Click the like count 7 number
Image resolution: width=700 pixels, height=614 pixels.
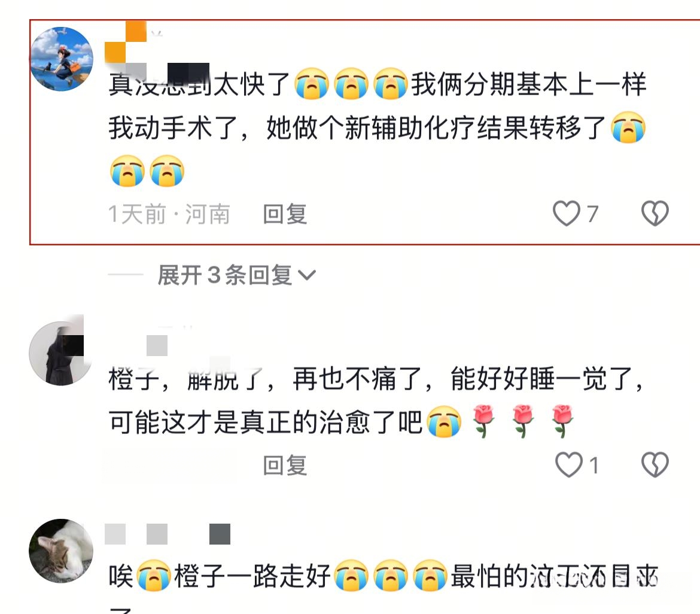coord(592,214)
